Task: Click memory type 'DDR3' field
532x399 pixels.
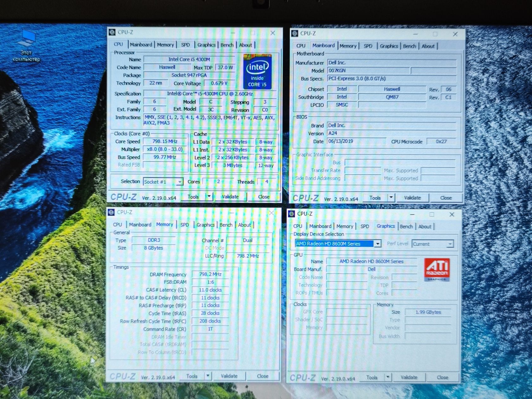Action: (154, 240)
